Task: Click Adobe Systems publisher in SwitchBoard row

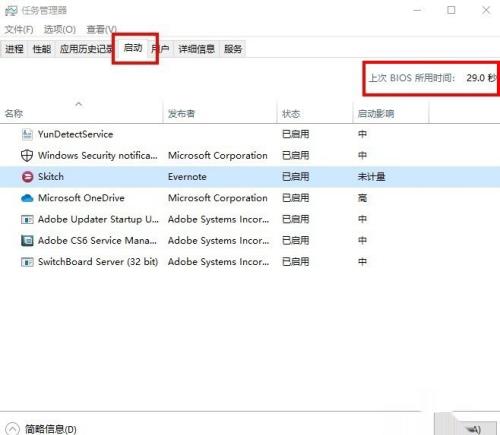Action: [x=219, y=262]
